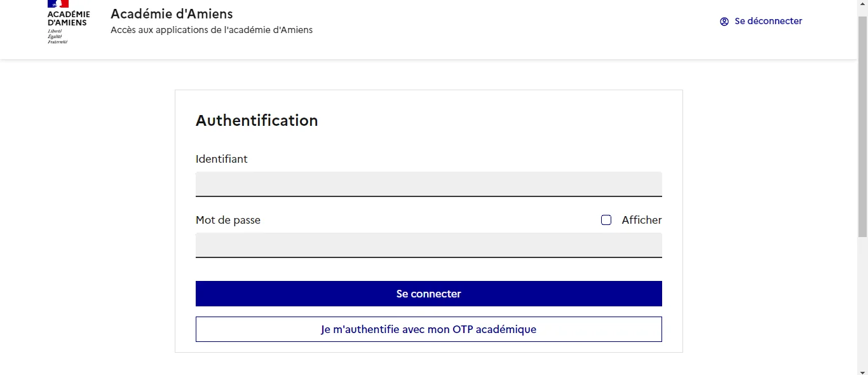Click the French flag in the header logo
The width and height of the screenshot is (868, 375).
click(58, 5)
